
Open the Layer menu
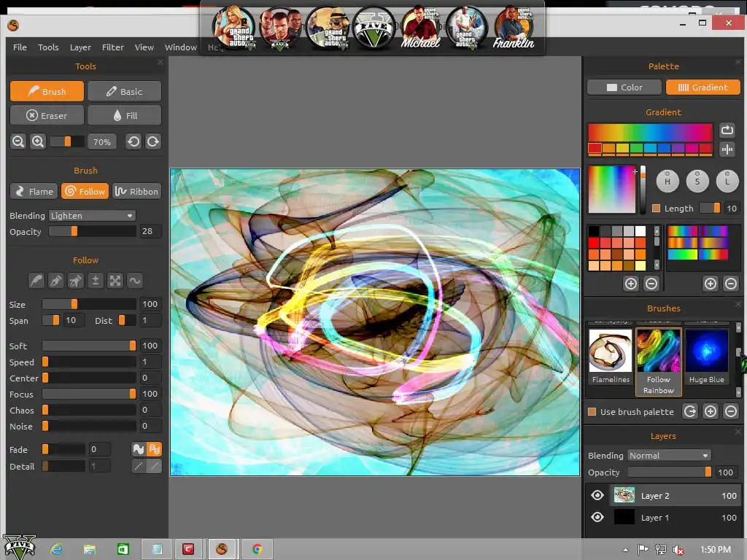[x=80, y=47]
